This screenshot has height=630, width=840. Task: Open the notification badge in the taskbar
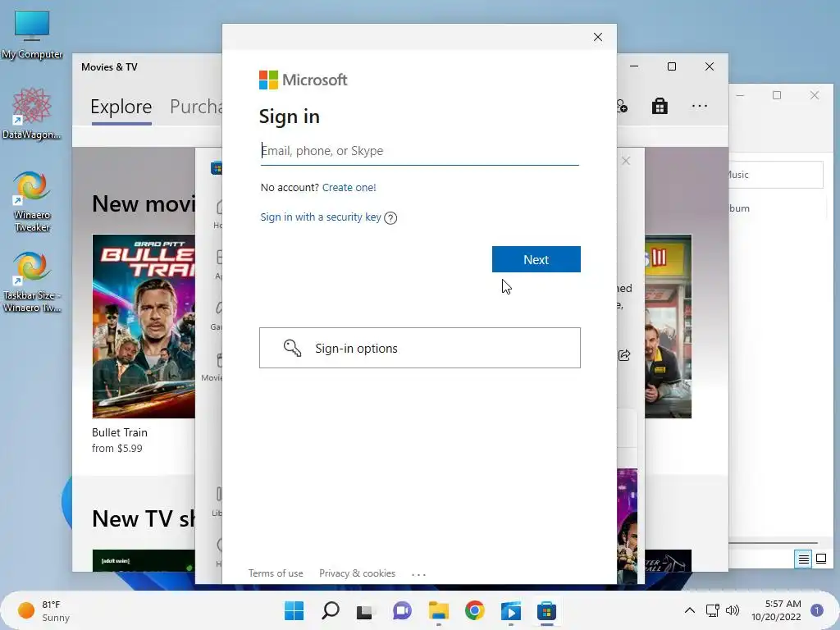(x=817, y=610)
